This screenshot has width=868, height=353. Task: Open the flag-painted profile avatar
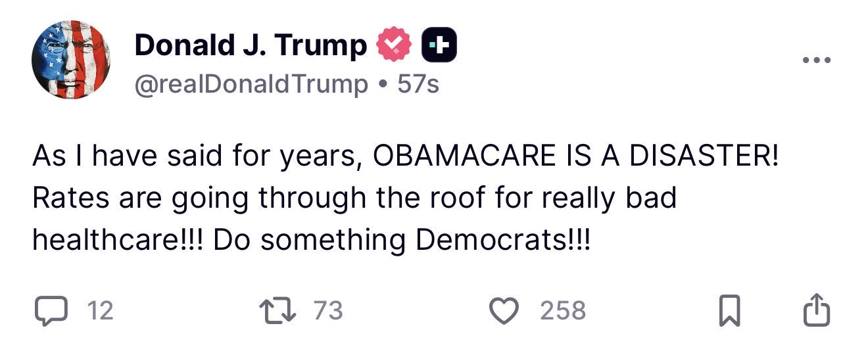tap(71, 60)
